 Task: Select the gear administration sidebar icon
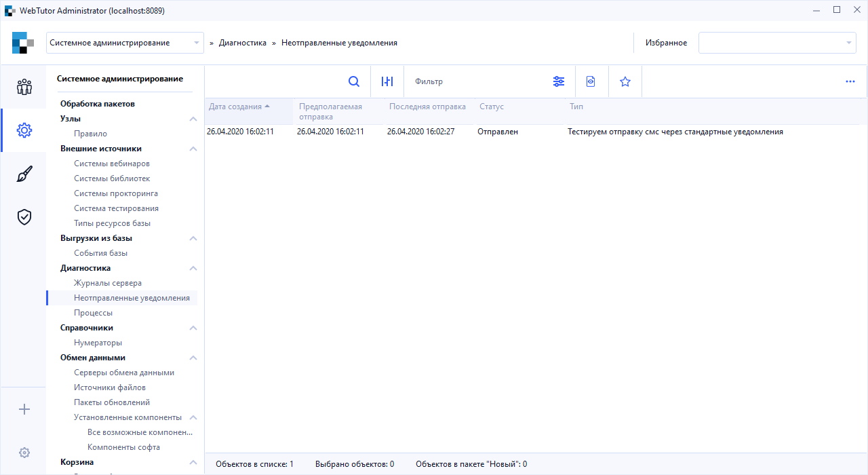tap(24, 130)
